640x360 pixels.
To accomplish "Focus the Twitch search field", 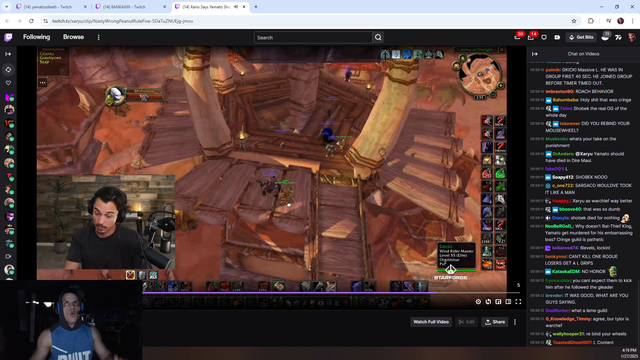I will (x=313, y=38).
